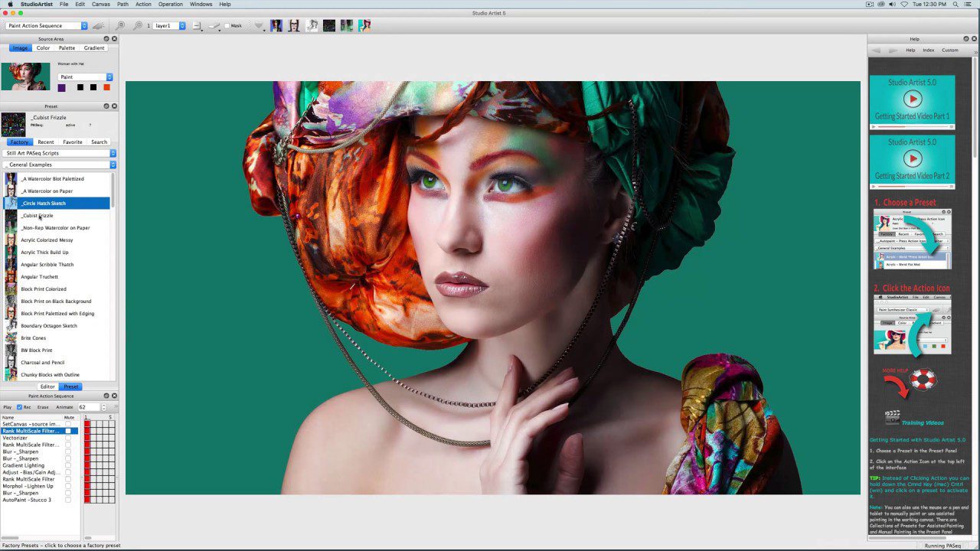
Task: Mute the Adjust Bias/Gain step
Action: (68, 472)
